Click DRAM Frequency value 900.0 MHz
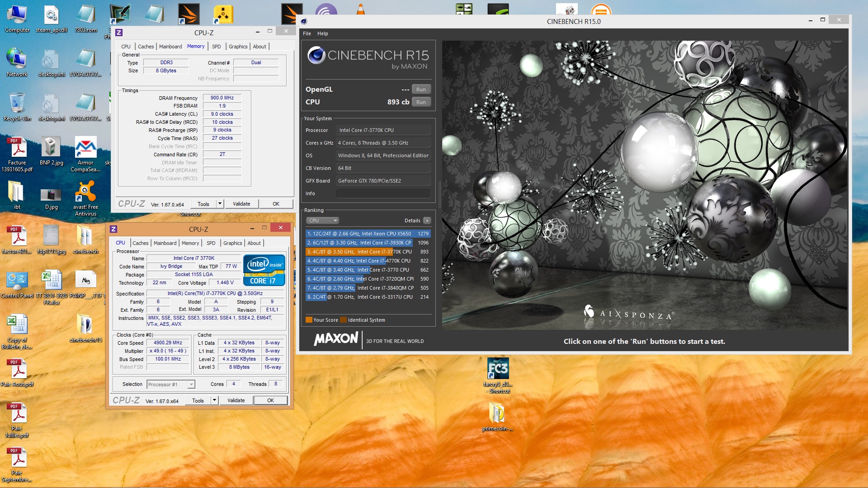This screenshot has width=868, height=488. [x=222, y=98]
